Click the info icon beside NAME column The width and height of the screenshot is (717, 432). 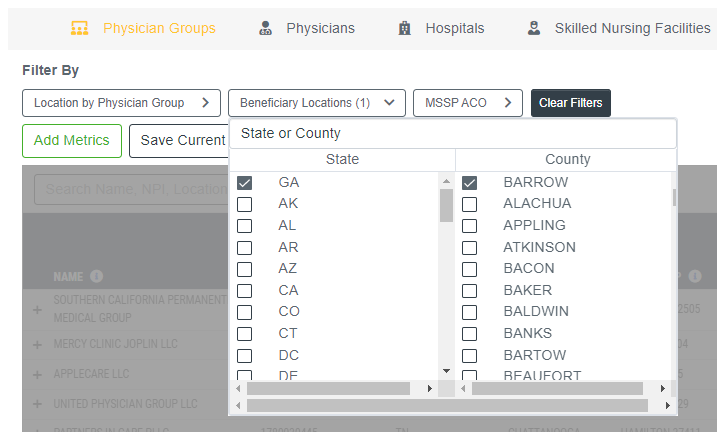point(96,276)
